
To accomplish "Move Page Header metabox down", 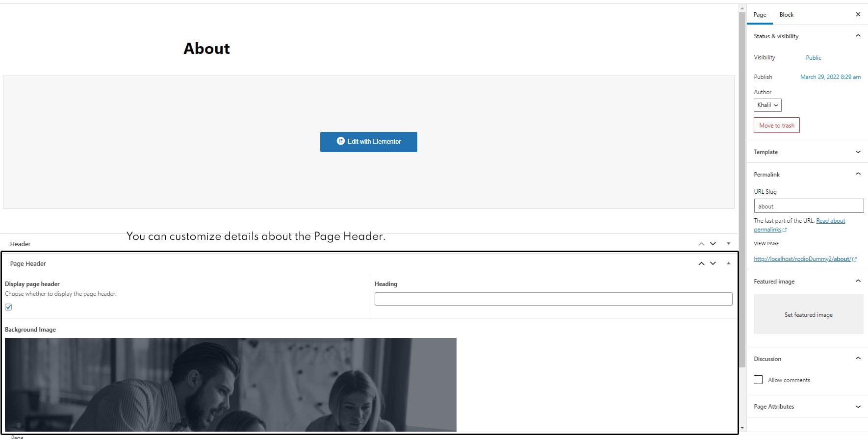I will coord(713,263).
